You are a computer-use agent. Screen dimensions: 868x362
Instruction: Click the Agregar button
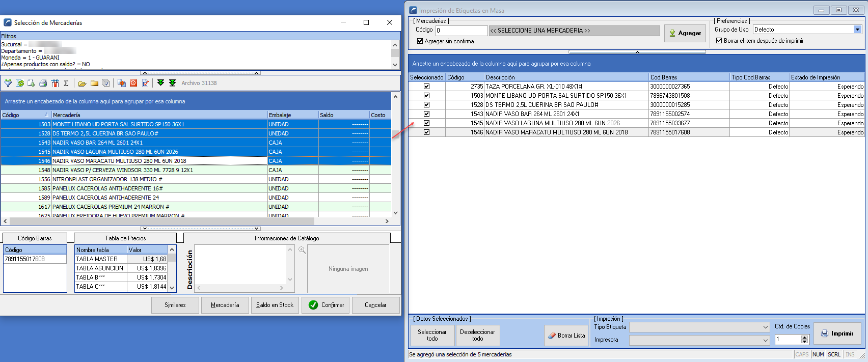coord(685,33)
